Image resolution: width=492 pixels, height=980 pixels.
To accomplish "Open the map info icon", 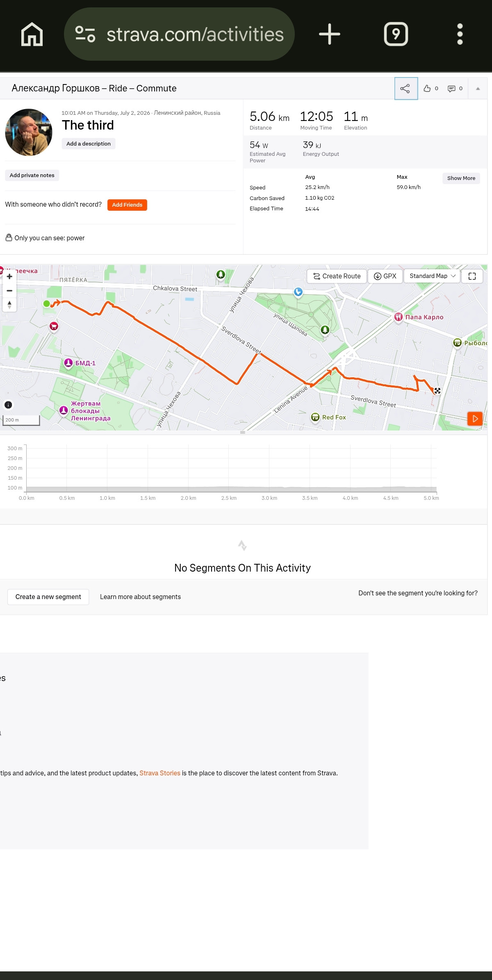I will click(8, 405).
